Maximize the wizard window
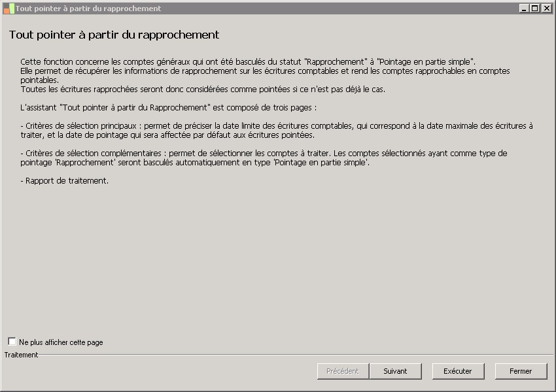 [x=534, y=8]
